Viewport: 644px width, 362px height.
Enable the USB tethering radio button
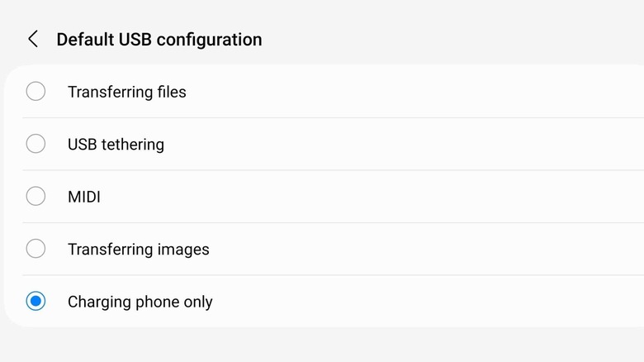tap(36, 144)
